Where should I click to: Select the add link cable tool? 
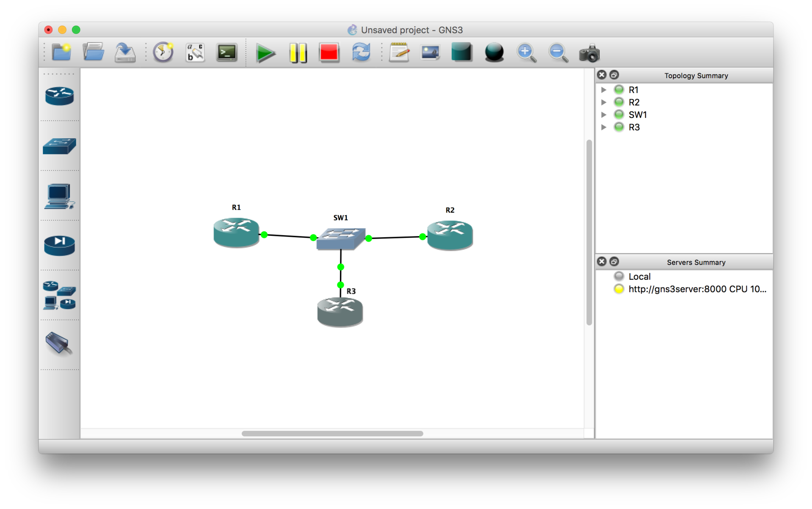point(59,343)
